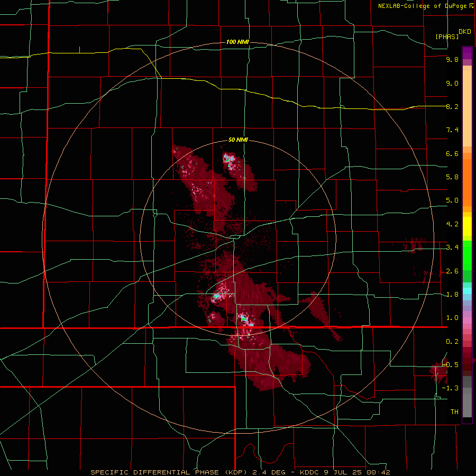476x476 pixels.
Task: Click the 2.6 scale value
Action: click(x=452, y=271)
